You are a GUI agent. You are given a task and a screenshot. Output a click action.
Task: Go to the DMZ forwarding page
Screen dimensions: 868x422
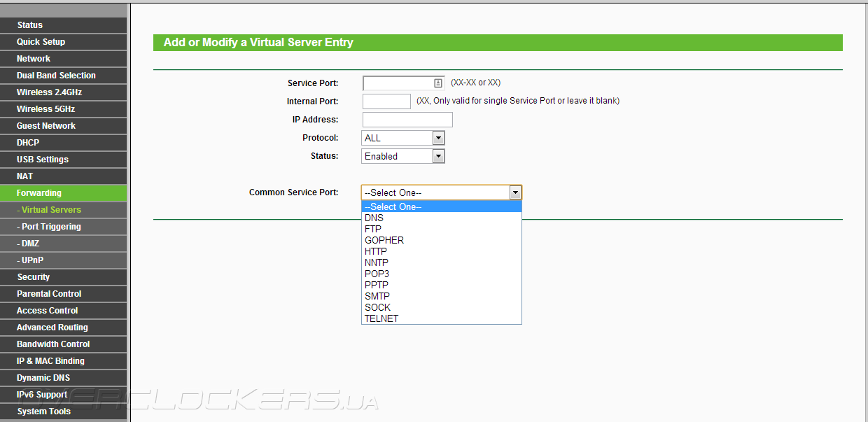coord(64,244)
